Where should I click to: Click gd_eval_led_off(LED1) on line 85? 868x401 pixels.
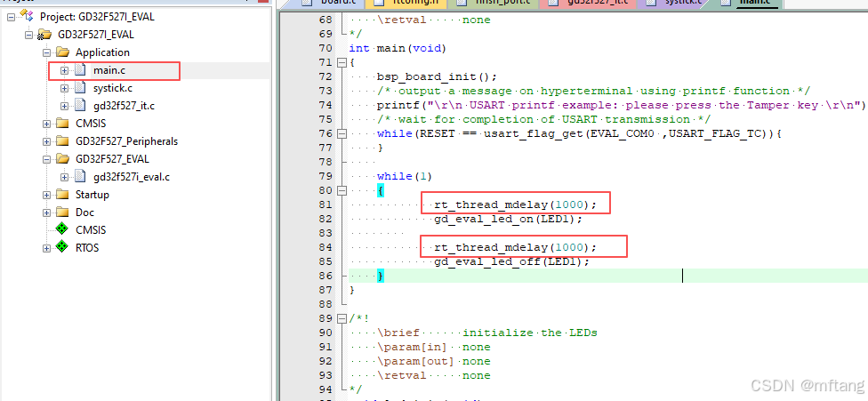coord(512,261)
